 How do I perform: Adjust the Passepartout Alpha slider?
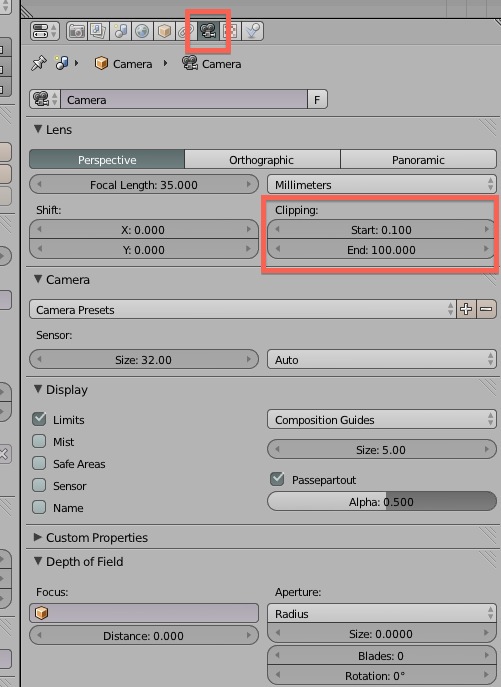pos(382,501)
